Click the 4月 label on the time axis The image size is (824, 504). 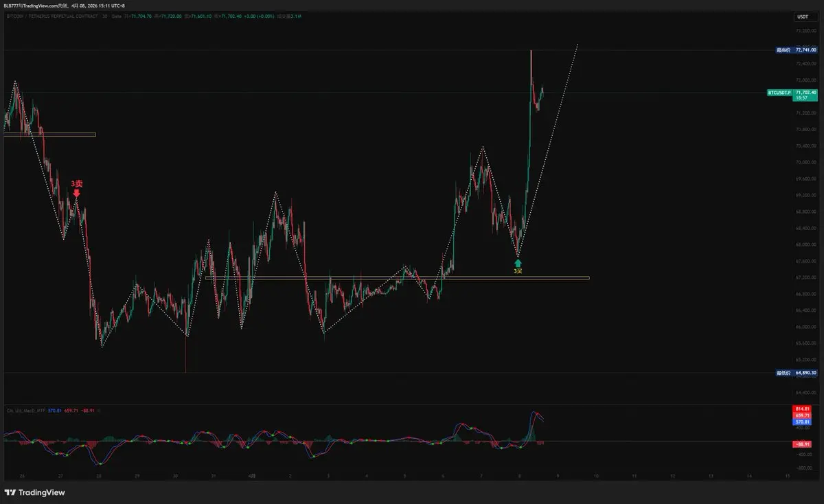[251, 475]
